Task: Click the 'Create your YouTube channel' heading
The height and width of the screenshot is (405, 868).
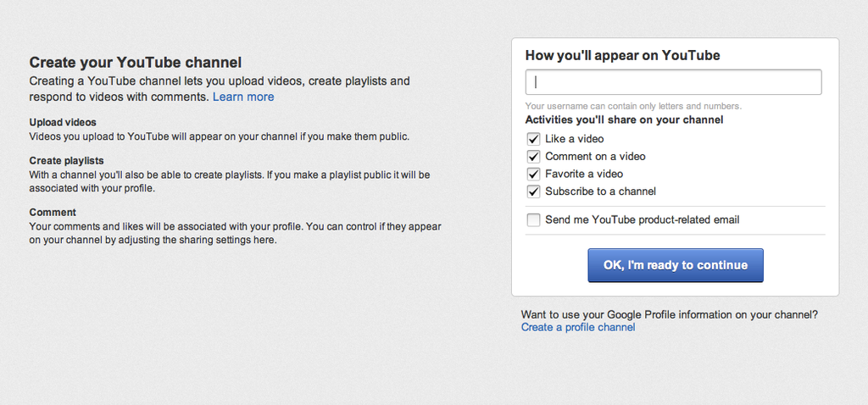Action: [136, 62]
